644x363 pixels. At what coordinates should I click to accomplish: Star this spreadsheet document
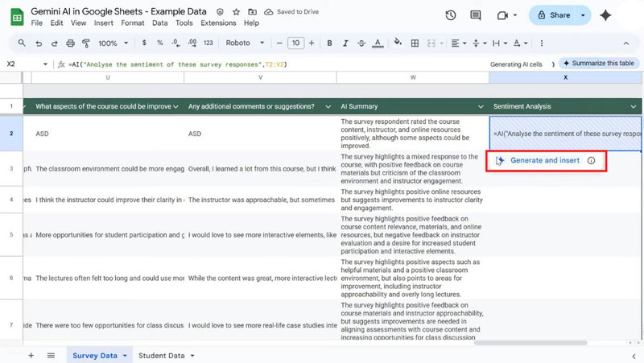coord(235,13)
